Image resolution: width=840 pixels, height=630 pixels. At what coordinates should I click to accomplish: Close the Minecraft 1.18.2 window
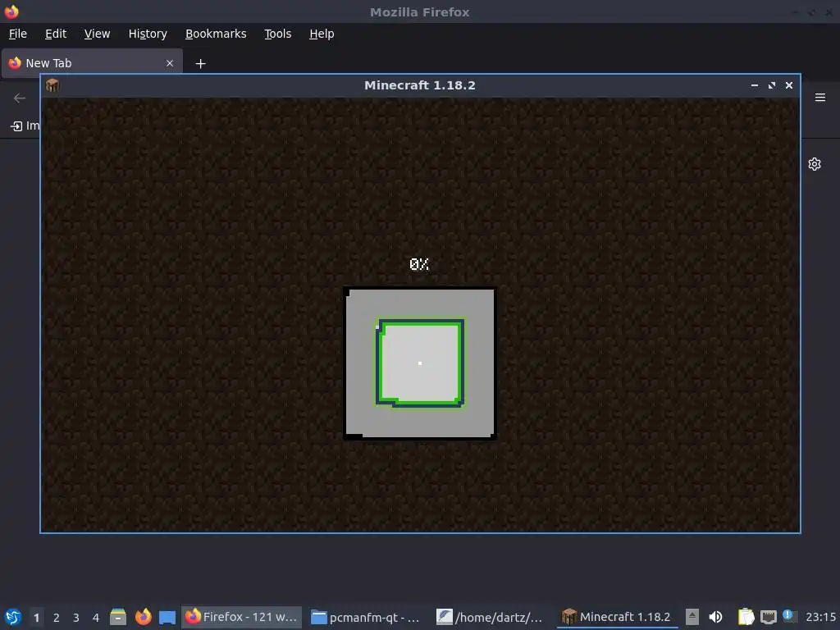(x=788, y=85)
